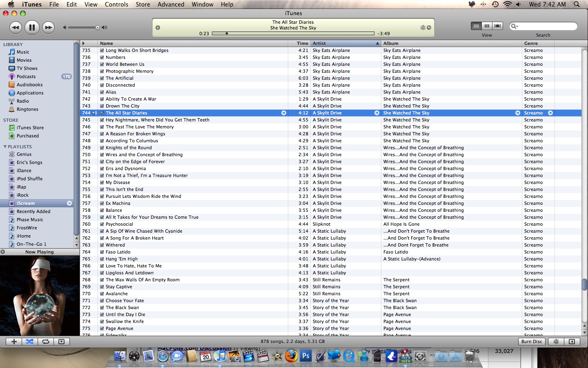Show the iTunes sidebar panel at bottom right
This screenshot has height=368, width=588.
click(572, 341)
